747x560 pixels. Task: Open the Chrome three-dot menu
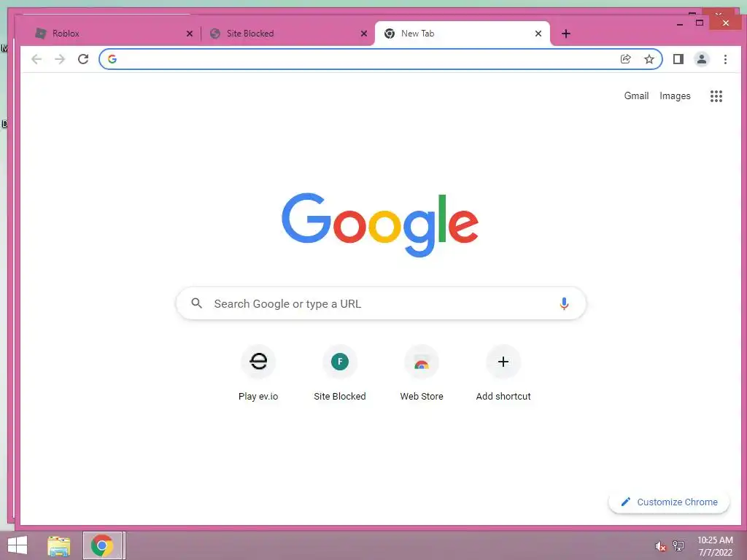pos(725,59)
